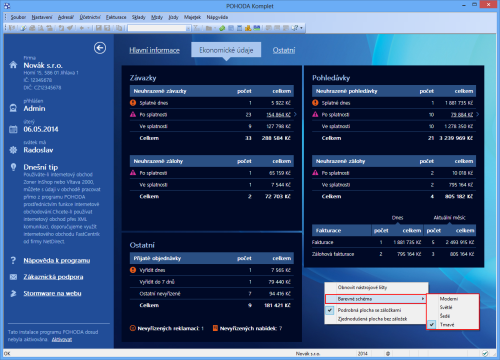Click the green tag toolbar icon
The width and height of the screenshot is (500, 360).
point(222,28)
